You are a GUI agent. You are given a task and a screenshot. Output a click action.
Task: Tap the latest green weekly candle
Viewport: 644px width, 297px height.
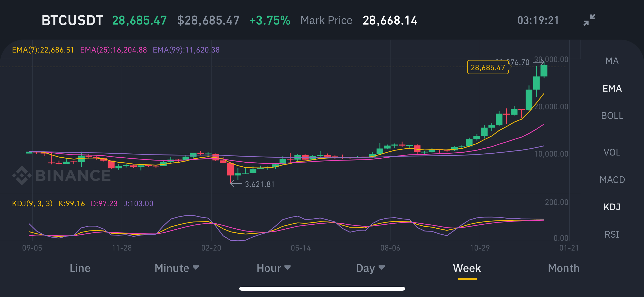coord(544,71)
